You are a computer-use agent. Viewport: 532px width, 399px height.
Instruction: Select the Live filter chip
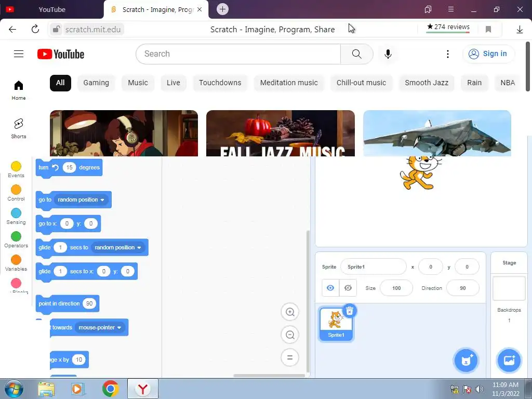coord(174,83)
